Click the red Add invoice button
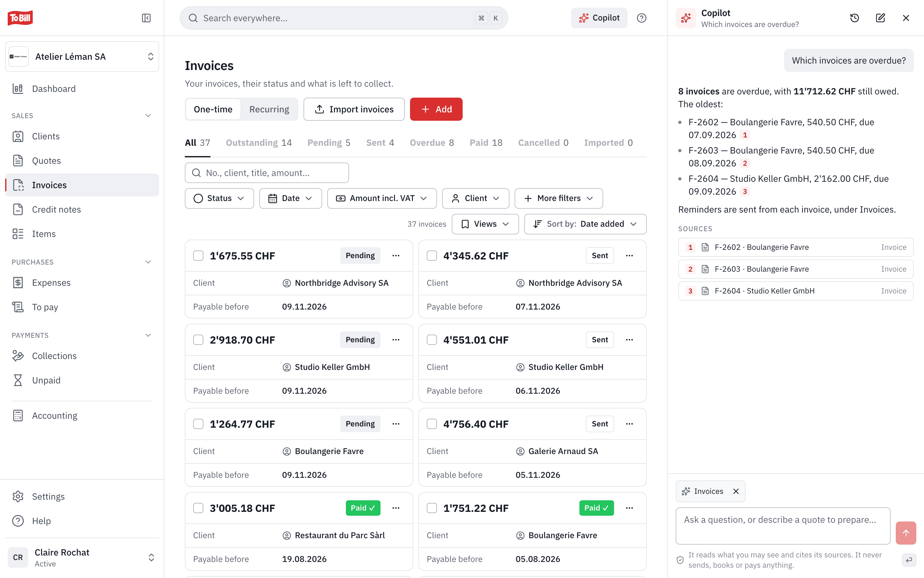Viewport: 924px width, 578px height. (436, 109)
